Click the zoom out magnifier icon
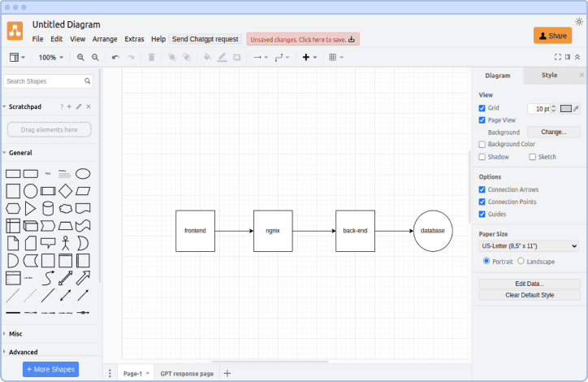The image size is (588, 382). (95, 58)
